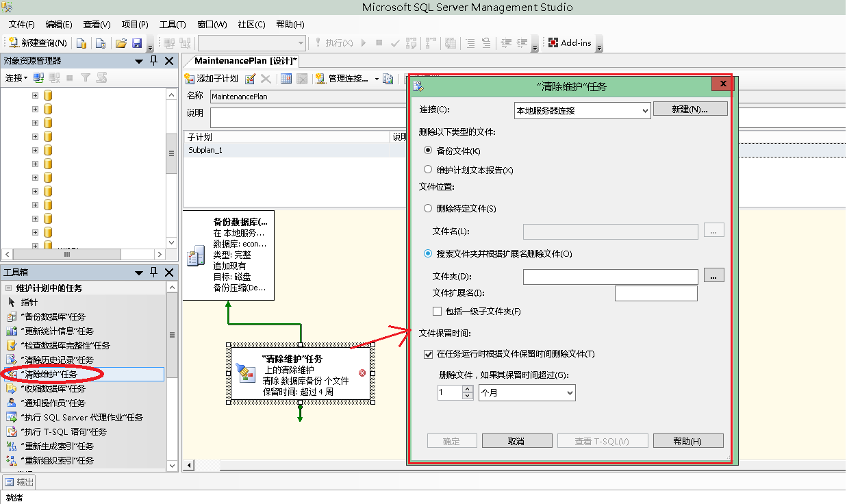Open the 连接(C) connection dropdown
Viewport: 847px width, 504px height.
[x=582, y=110]
